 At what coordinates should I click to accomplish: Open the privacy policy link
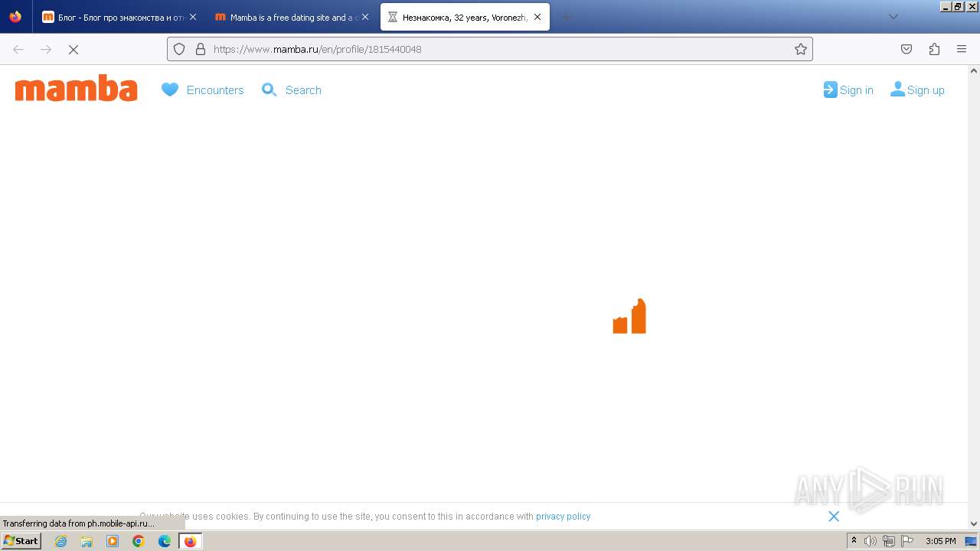(x=563, y=517)
